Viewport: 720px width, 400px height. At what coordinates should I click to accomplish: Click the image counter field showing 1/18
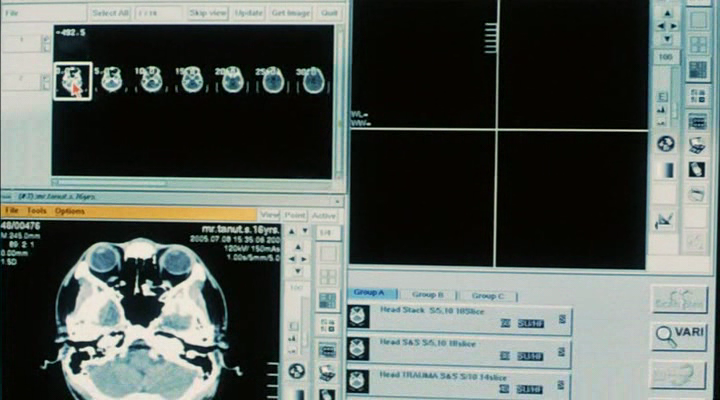pos(158,13)
